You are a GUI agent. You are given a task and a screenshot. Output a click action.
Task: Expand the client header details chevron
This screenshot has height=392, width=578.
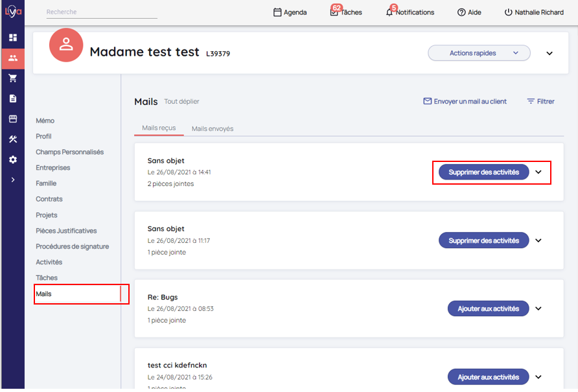click(549, 53)
